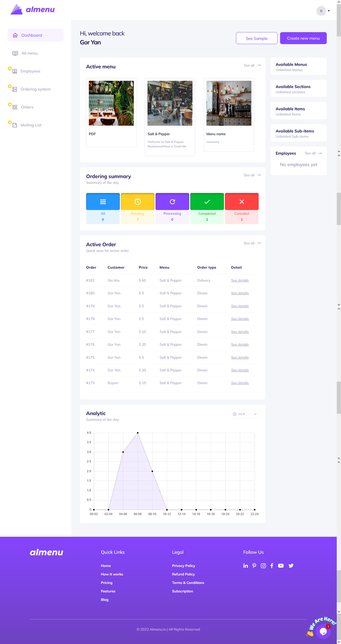
Task: Open See details for order #182
Action: (x=240, y=280)
